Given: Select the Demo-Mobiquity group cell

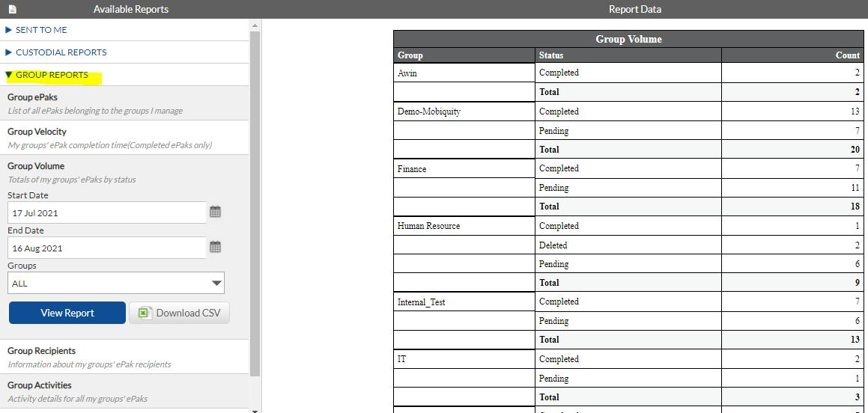Looking at the screenshot, I should coord(464,111).
